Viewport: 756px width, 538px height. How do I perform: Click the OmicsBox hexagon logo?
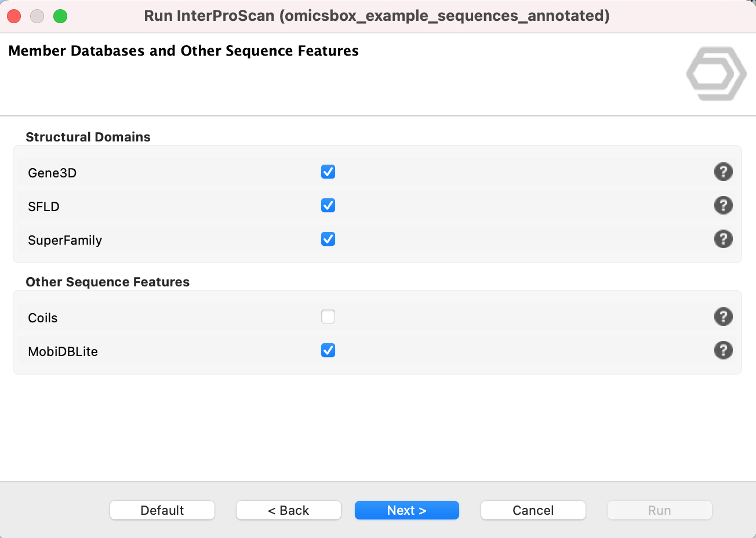(716, 74)
